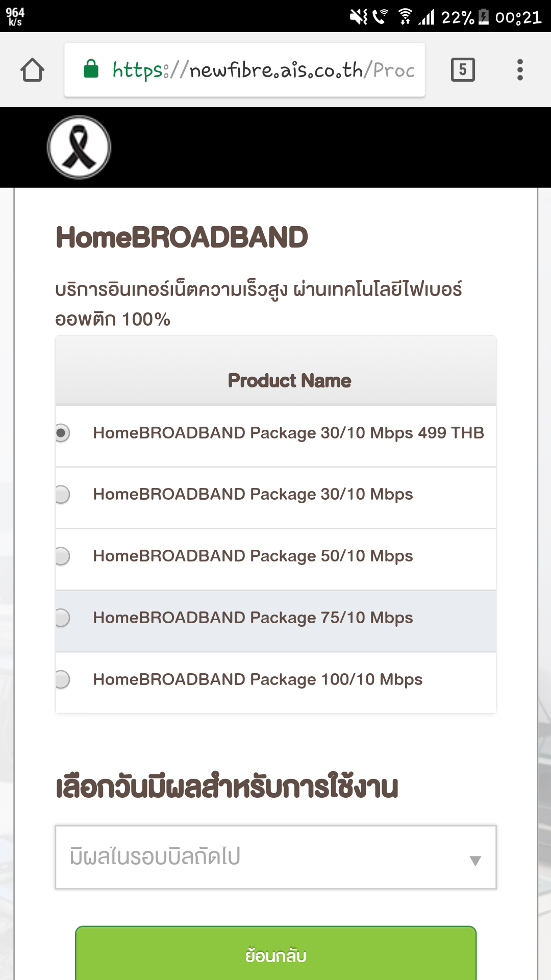Click the dropdown arrow of effective date
This screenshot has width=551, height=980.
point(475,861)
